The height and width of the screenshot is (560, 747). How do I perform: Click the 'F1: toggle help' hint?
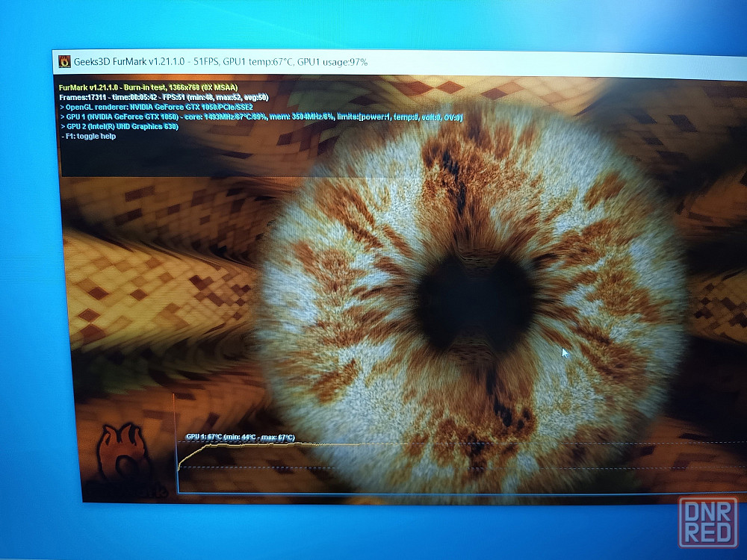(89, 136)
